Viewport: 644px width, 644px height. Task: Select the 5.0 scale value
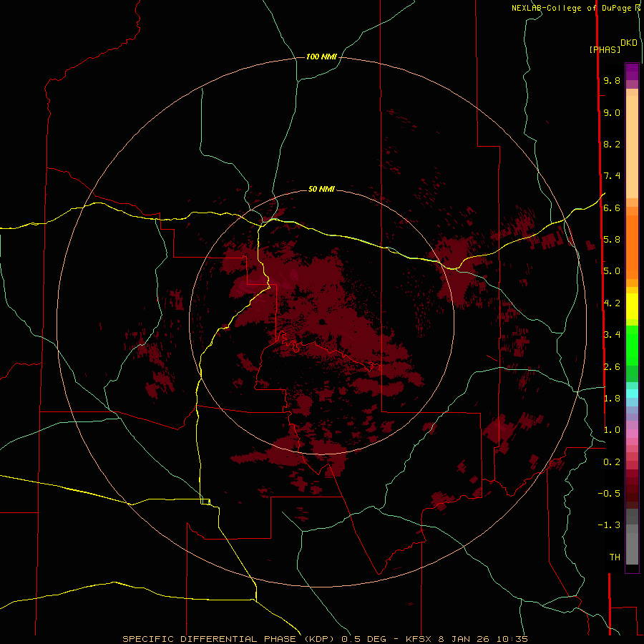[x=612, y=271]
